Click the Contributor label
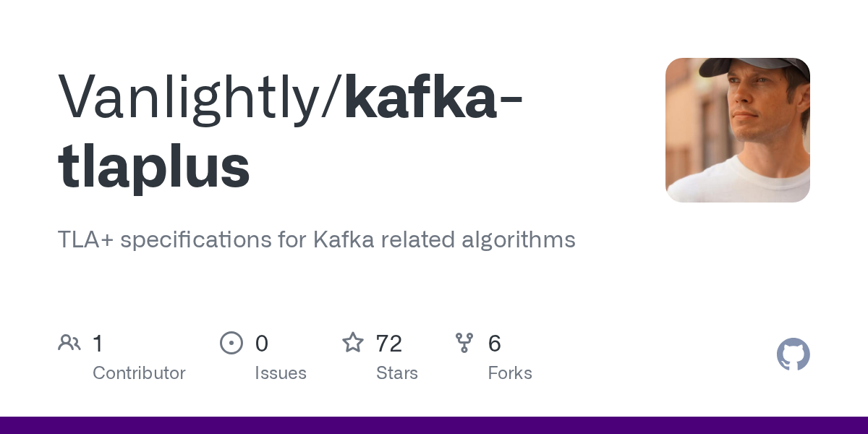868x434 pixels. 139,373
